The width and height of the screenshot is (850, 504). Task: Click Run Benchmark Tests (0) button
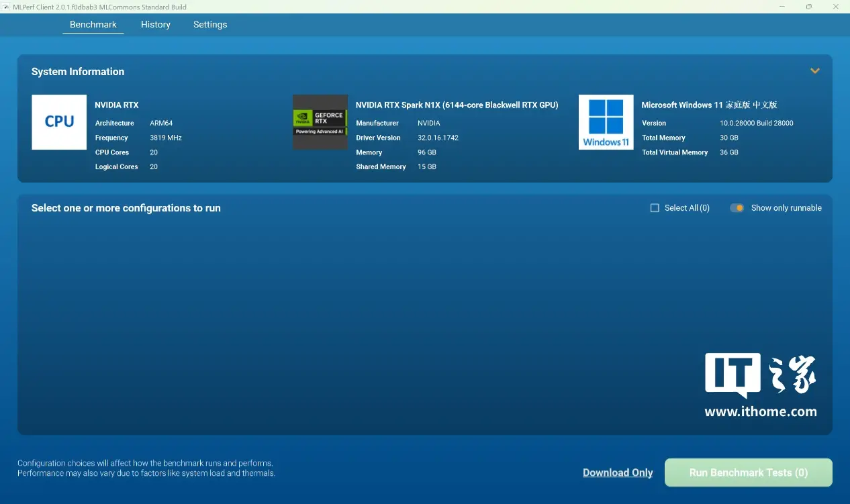(x=749, y=472)
